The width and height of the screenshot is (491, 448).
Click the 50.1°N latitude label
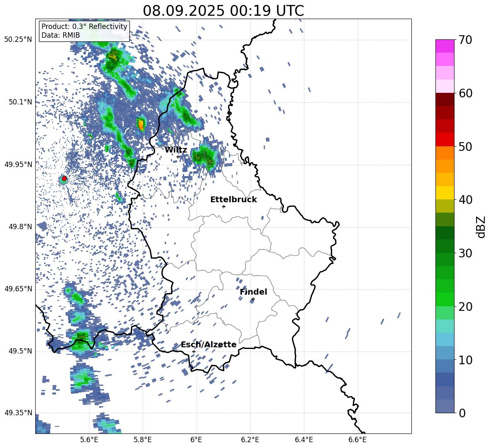[x=21, y=102]
